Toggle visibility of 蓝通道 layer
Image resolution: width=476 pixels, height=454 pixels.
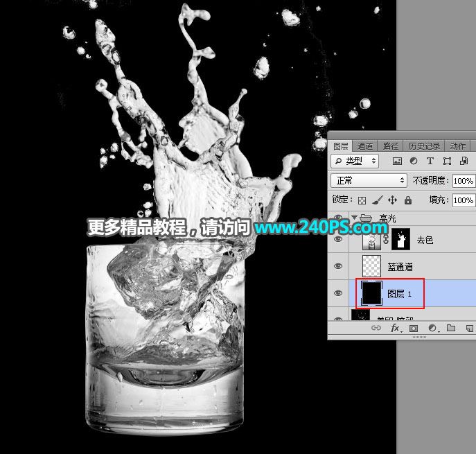coord(338,266)
